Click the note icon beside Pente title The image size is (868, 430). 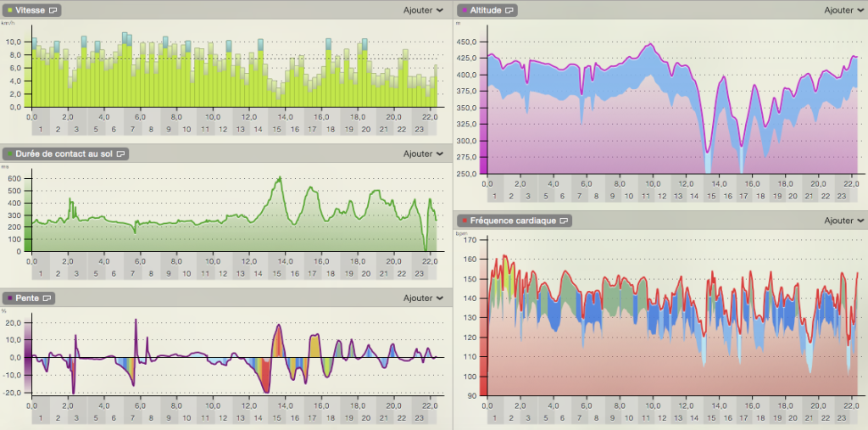pyautogui.click(x=48, y=299)
